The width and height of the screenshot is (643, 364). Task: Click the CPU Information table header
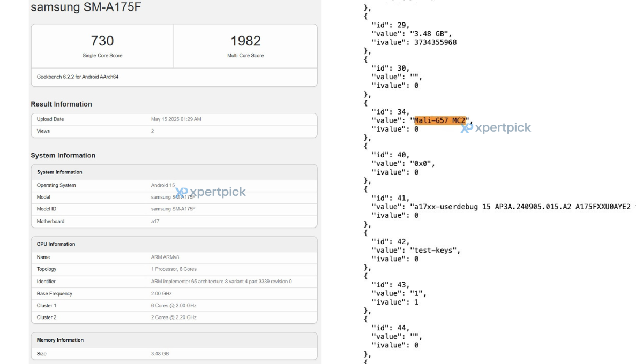(x=56, y=244)
